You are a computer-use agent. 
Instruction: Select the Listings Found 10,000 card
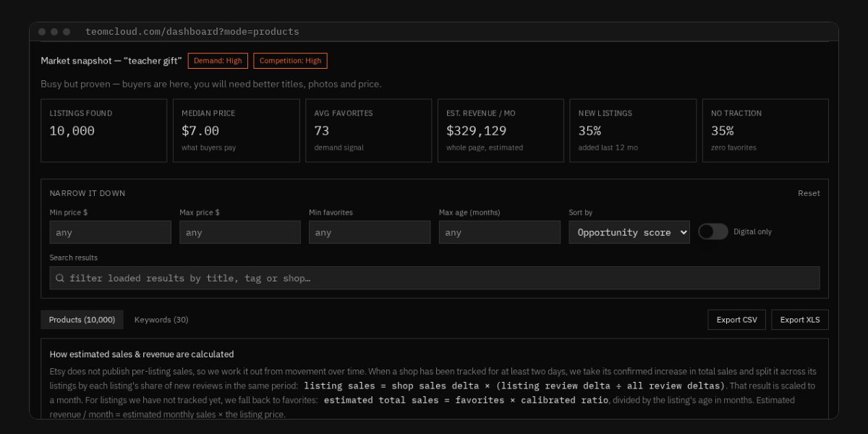pos(104,130)
